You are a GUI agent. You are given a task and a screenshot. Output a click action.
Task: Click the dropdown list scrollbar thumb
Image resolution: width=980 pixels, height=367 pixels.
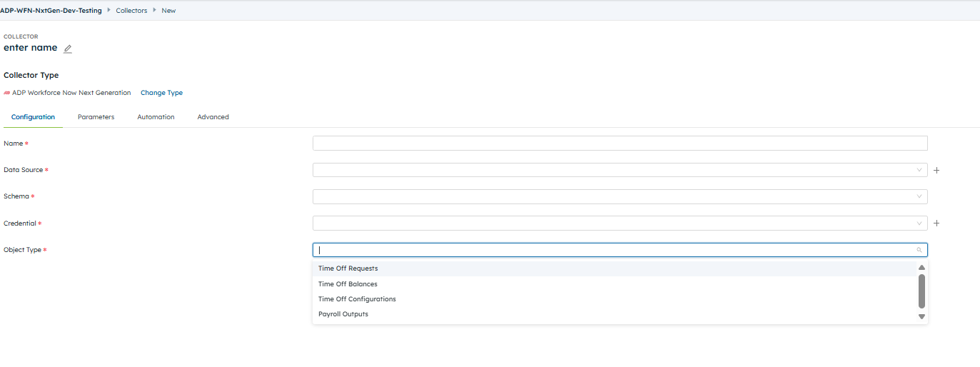pos(921,291)
